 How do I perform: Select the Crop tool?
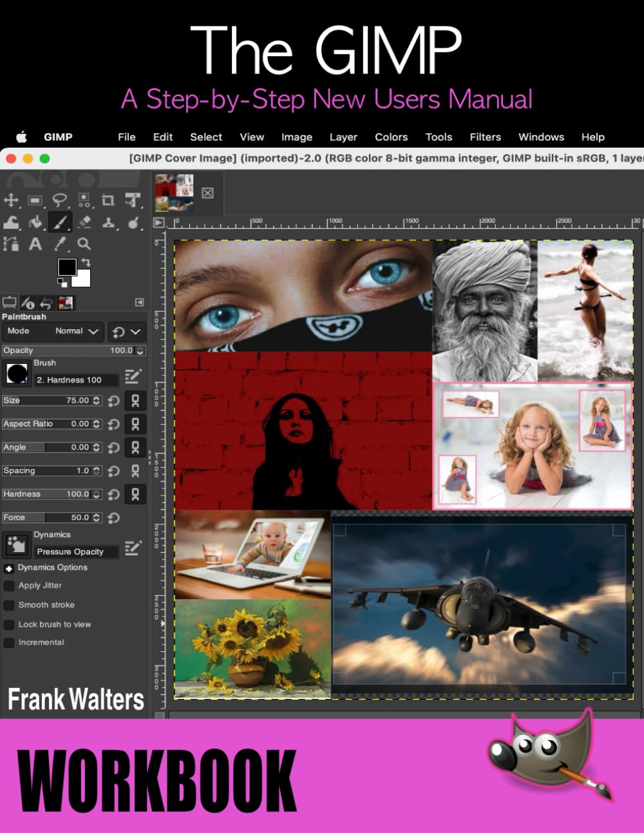pos(108,200)
